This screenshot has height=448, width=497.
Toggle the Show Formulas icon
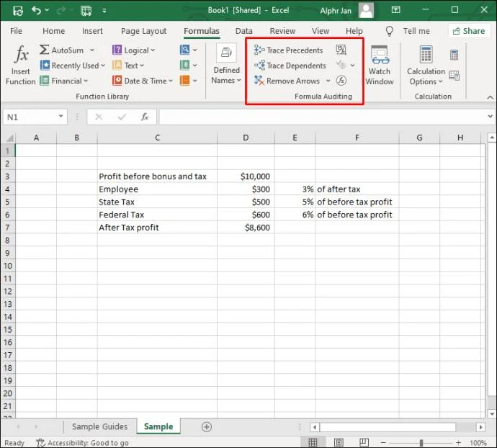[341, 50]
